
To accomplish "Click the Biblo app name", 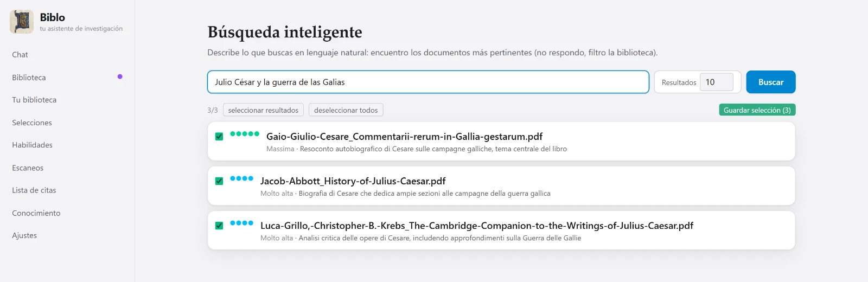I will 52,17.
